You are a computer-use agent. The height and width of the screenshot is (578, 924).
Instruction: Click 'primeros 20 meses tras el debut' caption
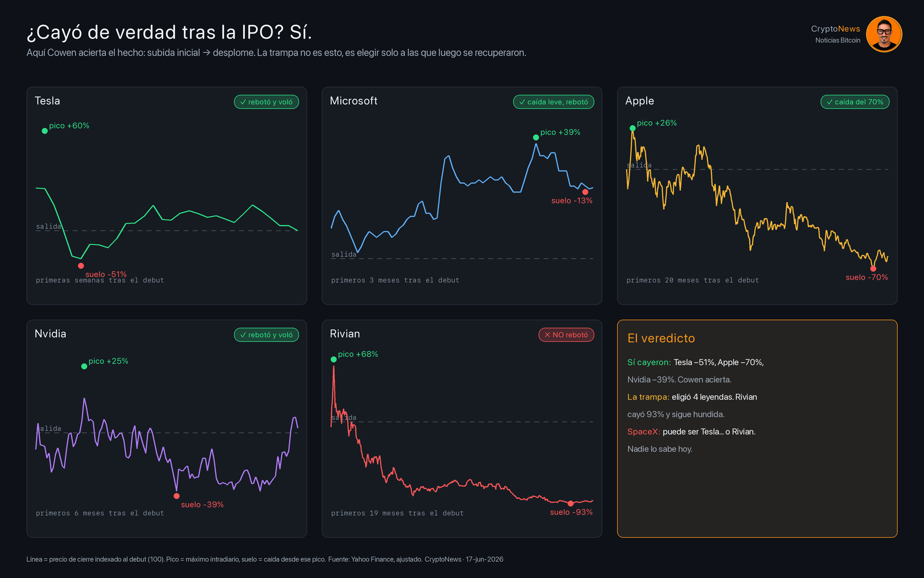coord(692,280)
